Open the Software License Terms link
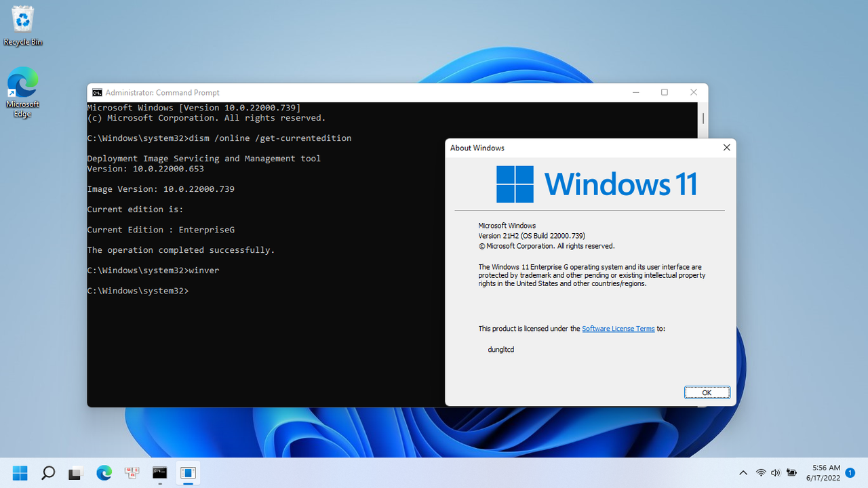The height and width of the screenshot is (488, 868). [618, 329]
